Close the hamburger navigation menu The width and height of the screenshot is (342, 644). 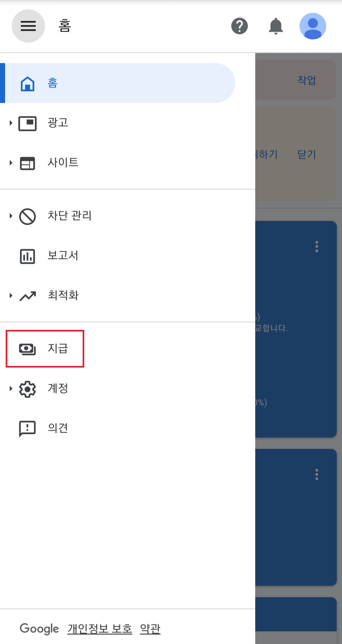click(x=28, y=26)
